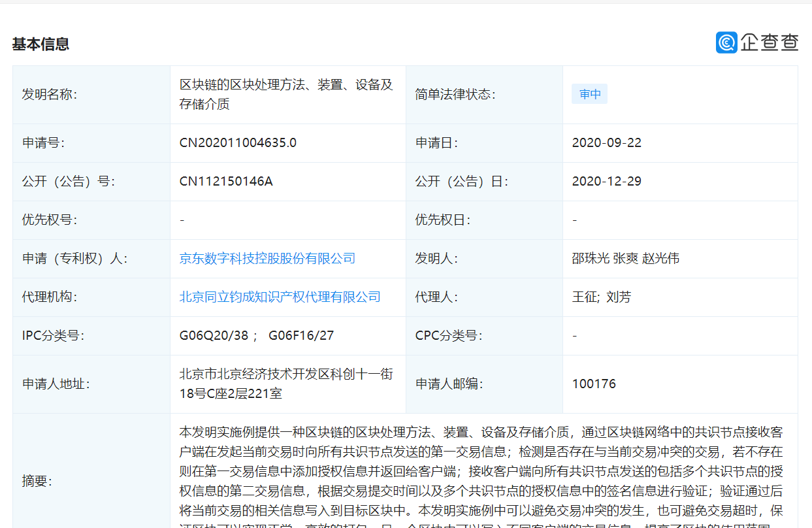This screenshot has width=812, height=528.
Task: Click the 申请人地址 label cell
Action: click(x=91, y=384)
